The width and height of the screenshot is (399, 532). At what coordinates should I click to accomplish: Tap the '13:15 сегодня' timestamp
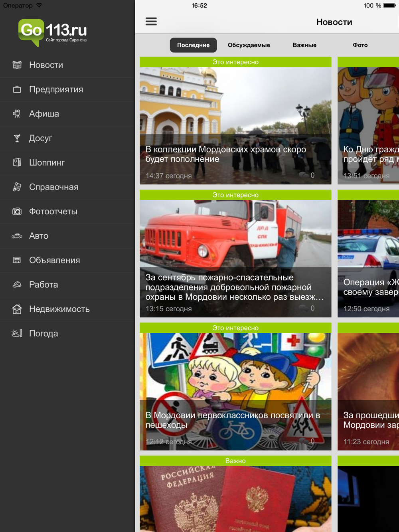point(168,309)
